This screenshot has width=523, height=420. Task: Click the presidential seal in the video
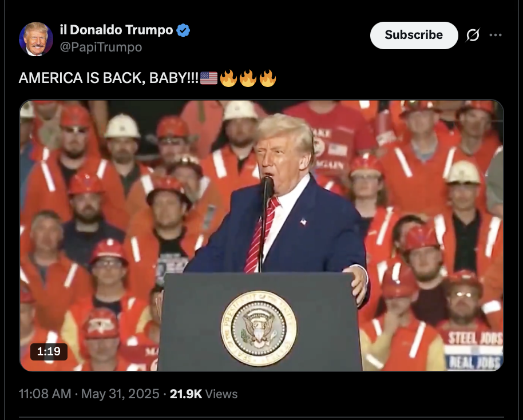259,328
